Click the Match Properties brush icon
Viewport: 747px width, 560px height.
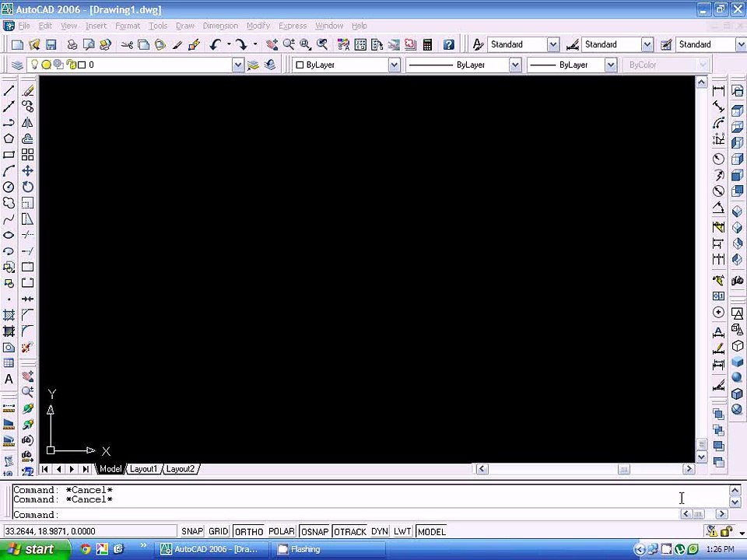[177, 45]
